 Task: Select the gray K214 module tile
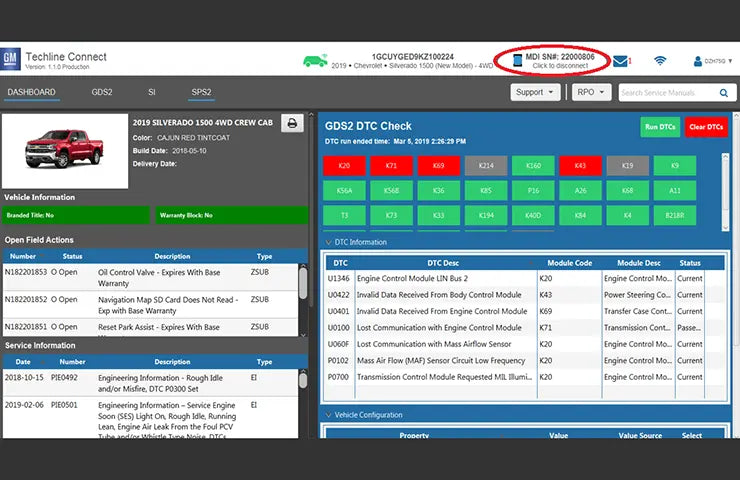[x=486, y=165]
